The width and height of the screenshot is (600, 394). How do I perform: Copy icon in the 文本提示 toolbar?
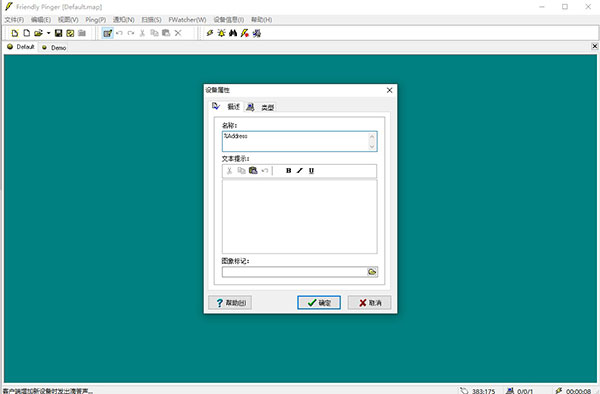click(x=241, y=171)
